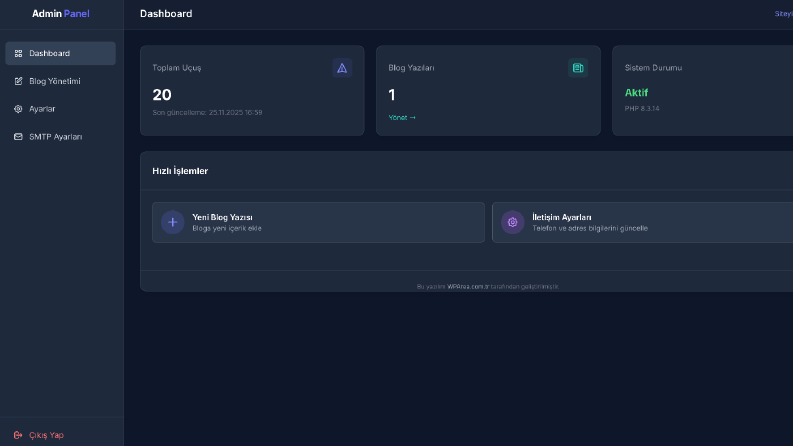Click the Hızlı İşlemler heading
This screenshot has width=793, height=446.
click(x=180, y=171)
